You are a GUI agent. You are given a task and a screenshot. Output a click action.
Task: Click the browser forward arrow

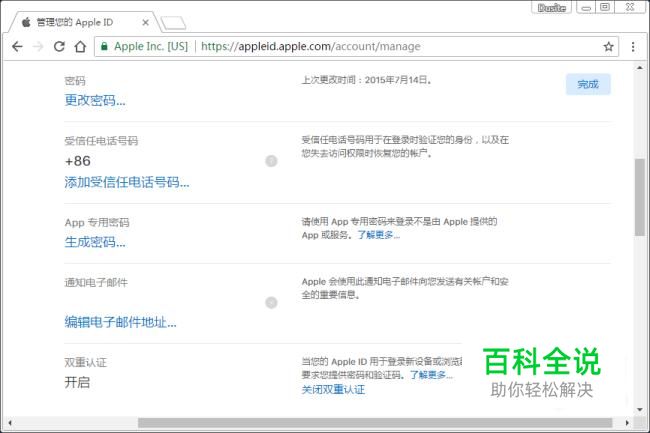click(x=38, y=46)
